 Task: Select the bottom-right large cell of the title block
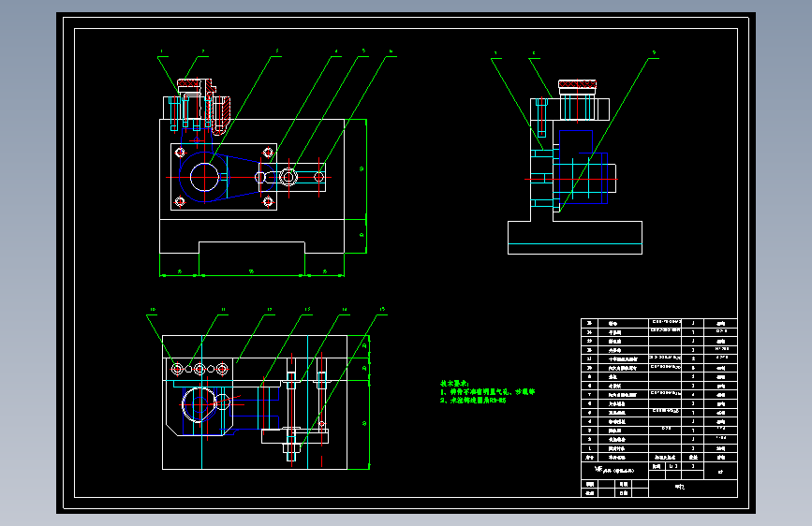point(693,489)
